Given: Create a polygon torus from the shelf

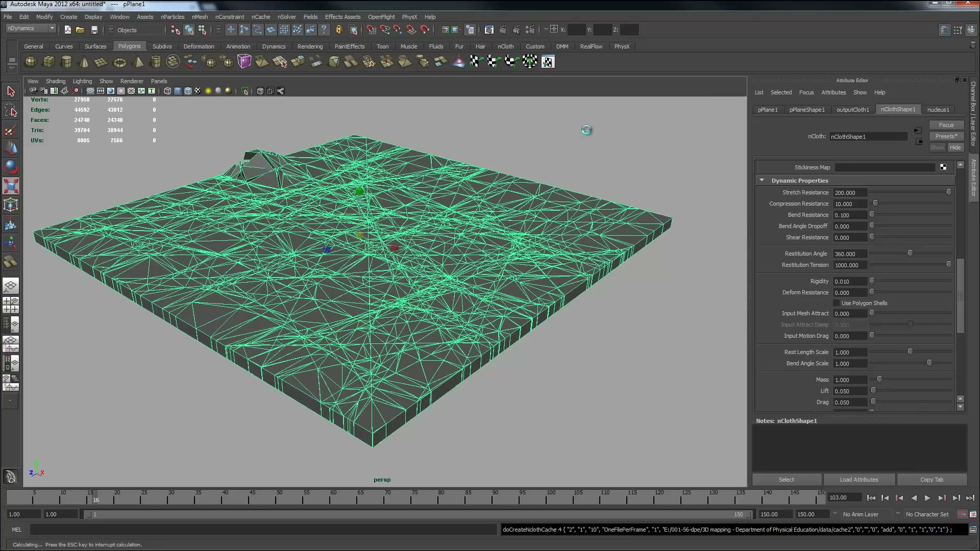Looking at the screenshot, I should click(120, 62).
